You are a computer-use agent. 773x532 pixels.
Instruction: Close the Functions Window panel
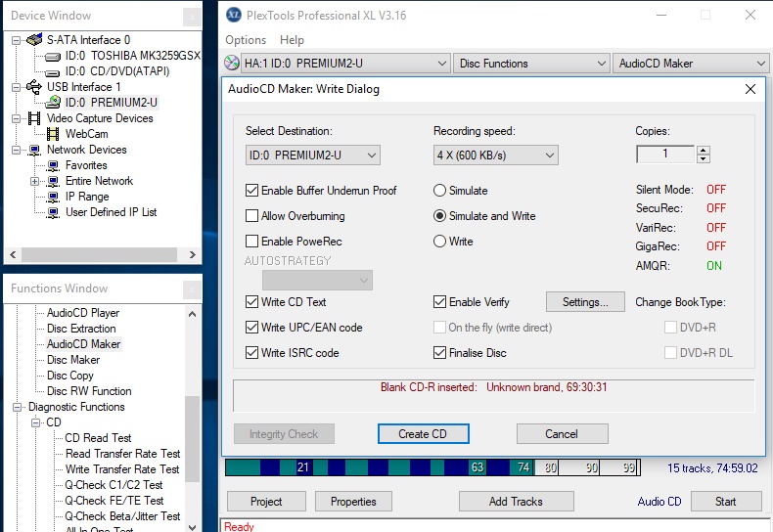tap(192, 289)
